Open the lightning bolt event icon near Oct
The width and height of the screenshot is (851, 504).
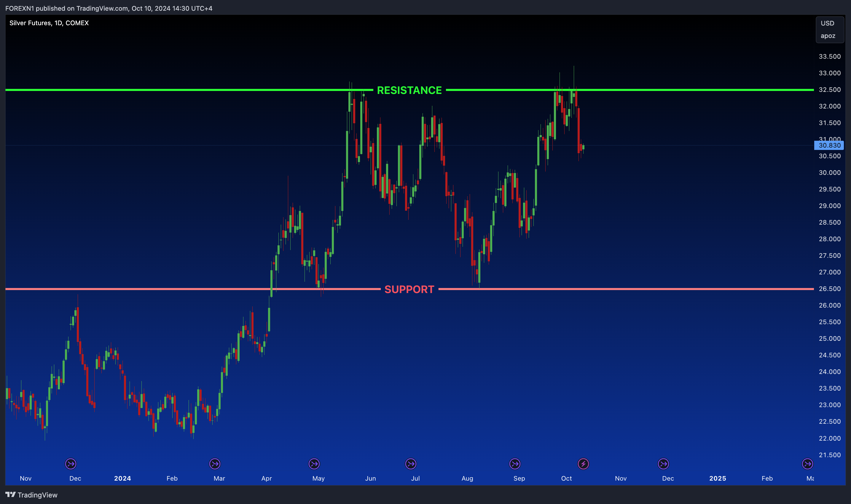(584, 464)
